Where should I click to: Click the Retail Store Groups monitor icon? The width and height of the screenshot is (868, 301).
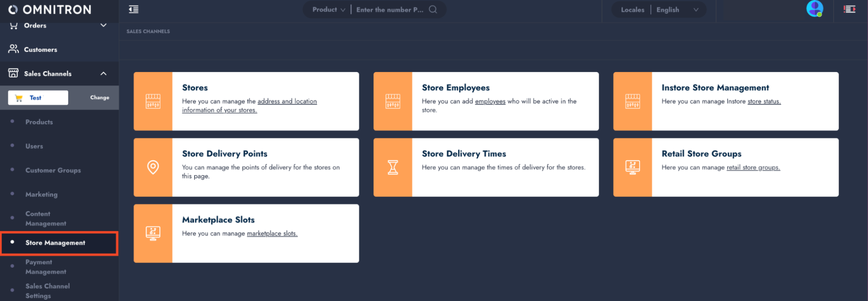[x=632, y=167]
